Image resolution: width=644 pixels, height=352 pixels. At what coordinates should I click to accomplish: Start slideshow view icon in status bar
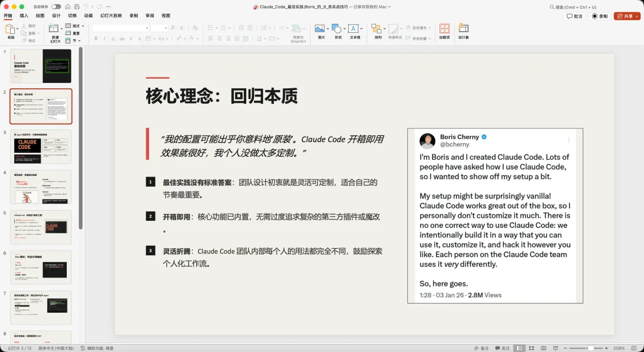556,348
